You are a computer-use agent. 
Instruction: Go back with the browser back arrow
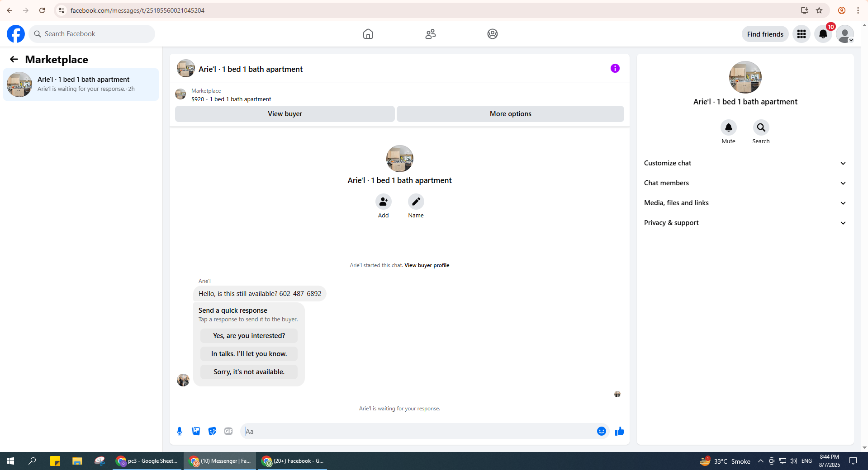coord(9,10)
